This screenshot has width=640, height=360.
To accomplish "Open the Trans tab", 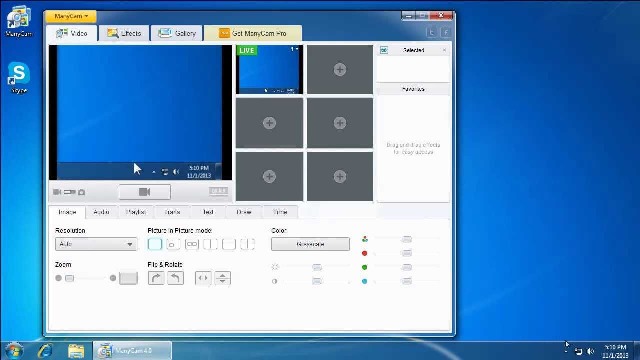I will click(x=173, y=212).
